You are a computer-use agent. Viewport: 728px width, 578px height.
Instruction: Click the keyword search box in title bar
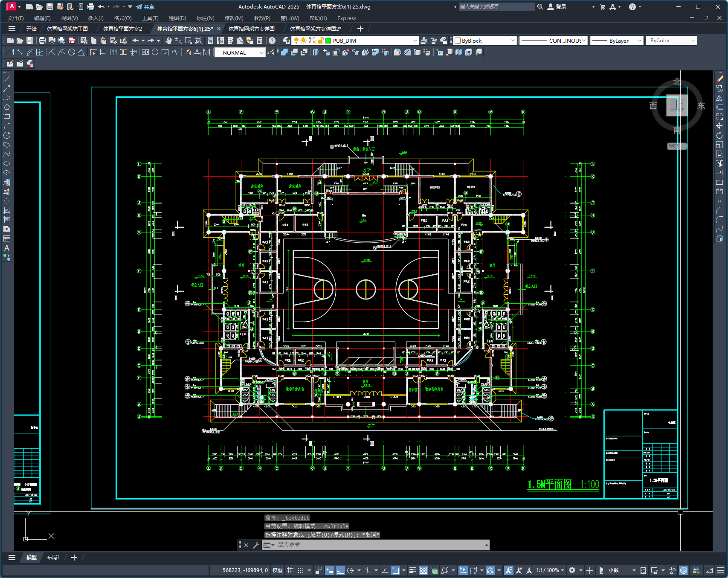click(496, 7)
